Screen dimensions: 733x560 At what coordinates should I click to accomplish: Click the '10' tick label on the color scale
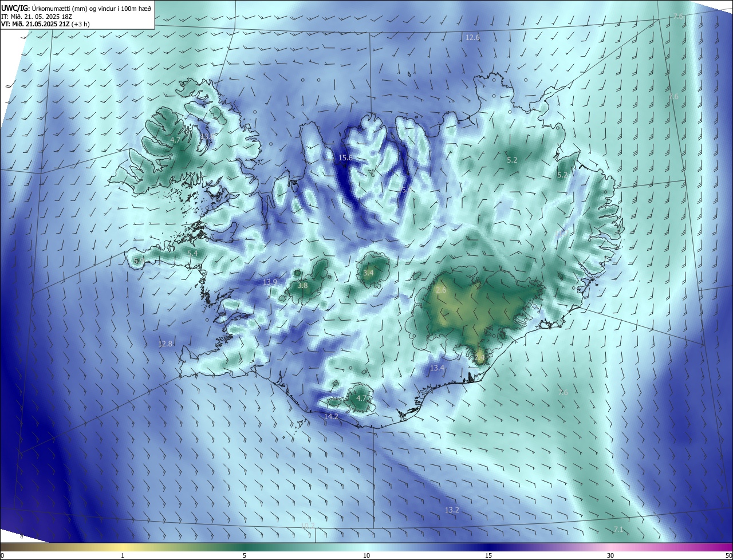366,555
